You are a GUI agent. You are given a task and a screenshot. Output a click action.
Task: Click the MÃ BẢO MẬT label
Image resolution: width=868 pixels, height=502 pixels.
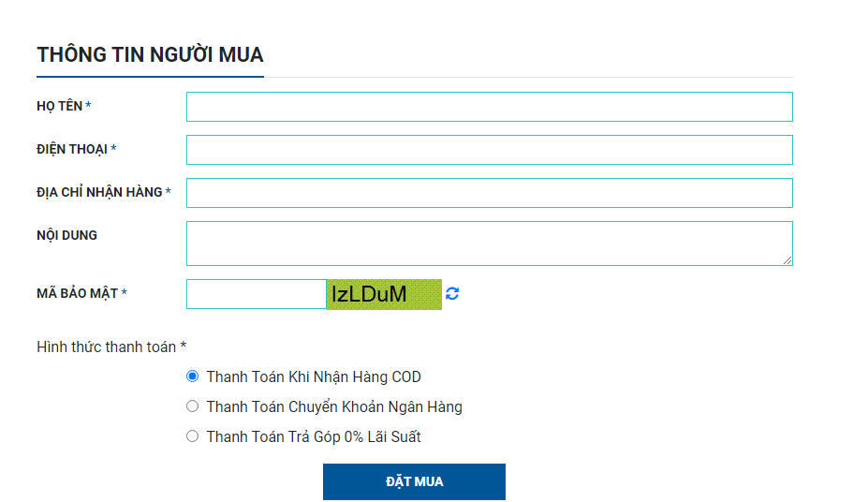coord(78,293)
